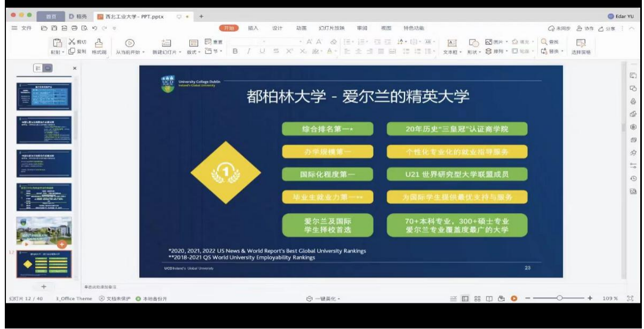
Task: Open the Insert (插入) ribbon tab
Action: tap(253, 28)
